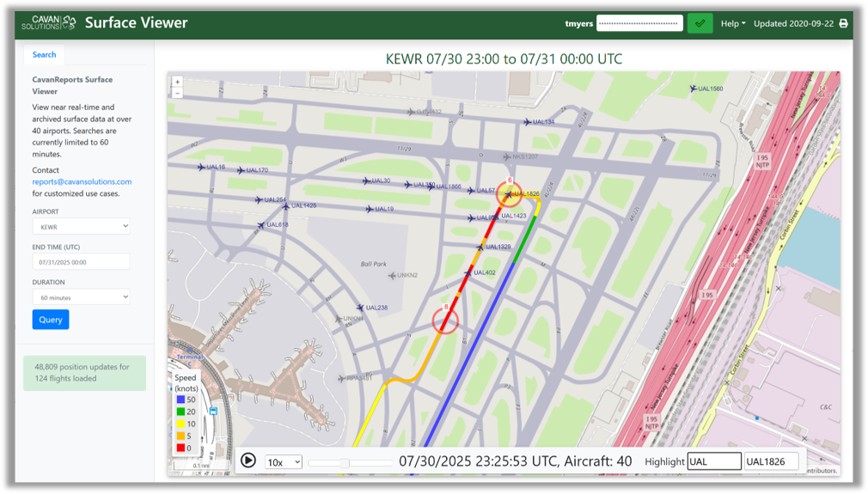Start playback with the play button

click(248, 460)
